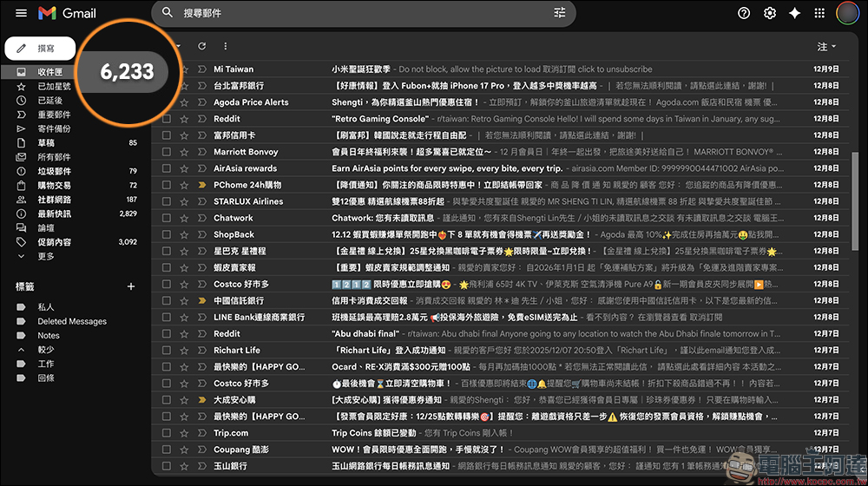Open the settings gear

(x=769, y=13)
